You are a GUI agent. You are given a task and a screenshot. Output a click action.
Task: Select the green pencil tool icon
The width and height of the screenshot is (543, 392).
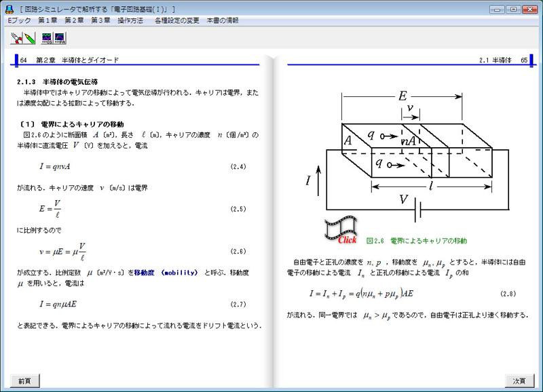(x=29, y=38)
